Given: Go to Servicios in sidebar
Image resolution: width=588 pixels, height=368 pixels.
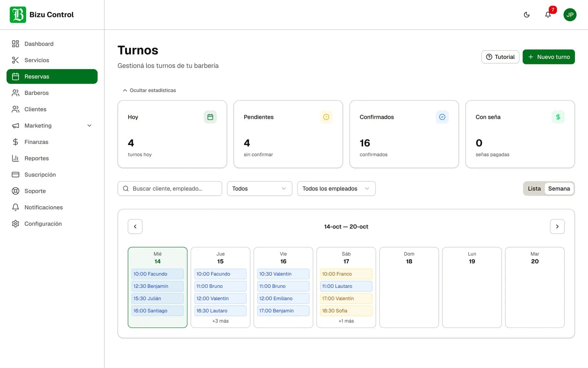Looking at the screenshot, I should pos(52,60).
